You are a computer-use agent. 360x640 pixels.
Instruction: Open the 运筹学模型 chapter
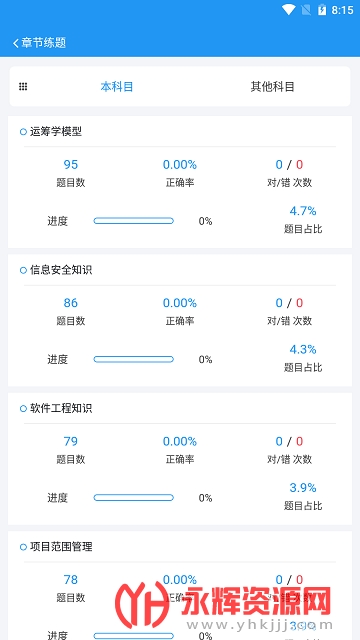coord(56,131)
